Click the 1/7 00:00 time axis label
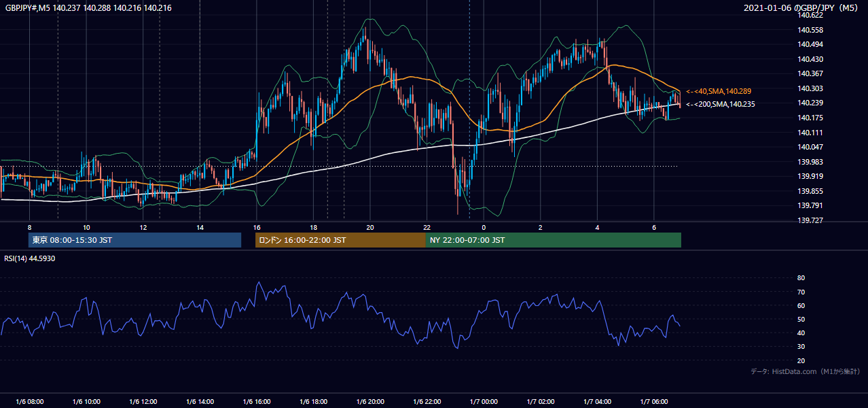Image resolution: width=868 pixels, height=408 pixels. pos(484,402)
